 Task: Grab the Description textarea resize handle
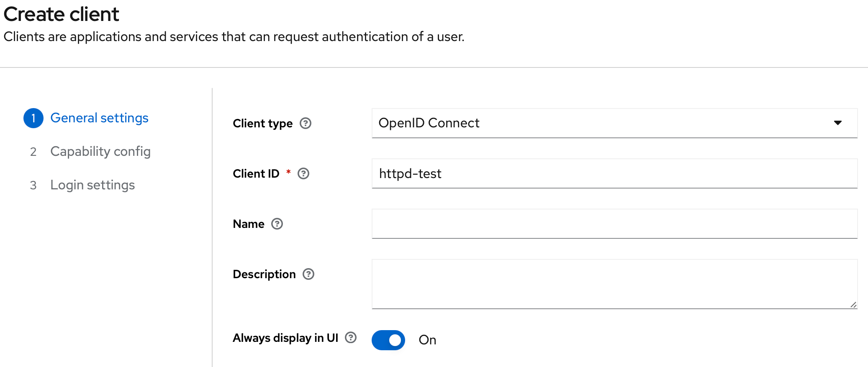[x=853, y=305]
